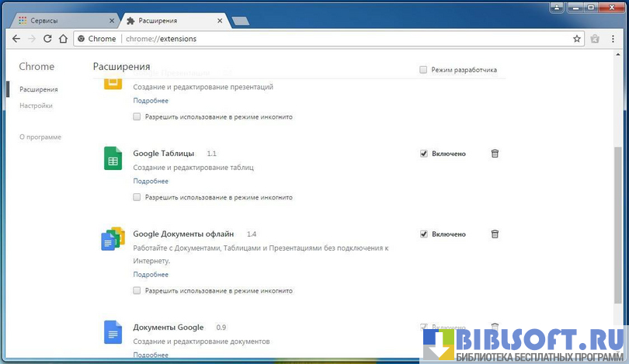629x364 pixels.
Task: Close the Расширения tab
Action: click(x=220, y=20)
